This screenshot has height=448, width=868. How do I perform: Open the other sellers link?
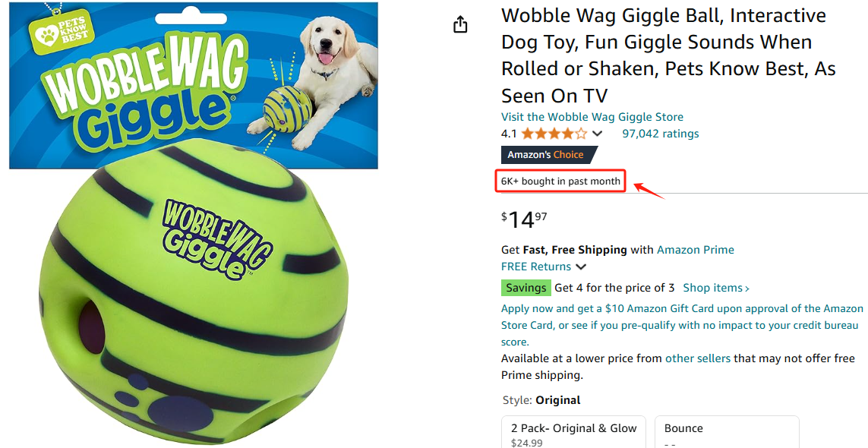697,358
